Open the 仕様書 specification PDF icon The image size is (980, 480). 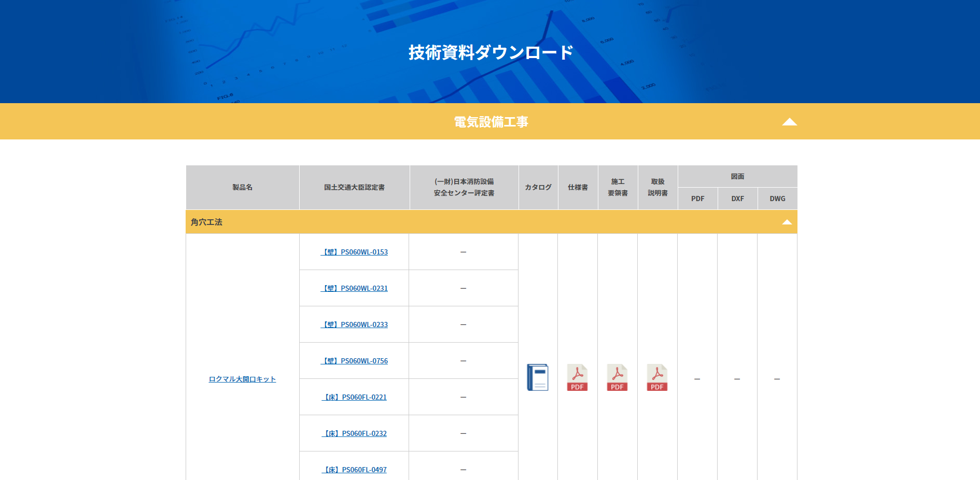[x=577, y=377]
